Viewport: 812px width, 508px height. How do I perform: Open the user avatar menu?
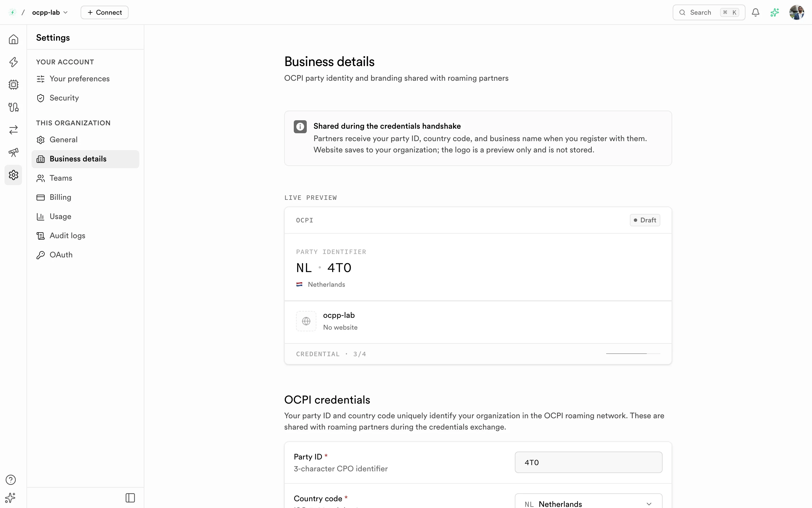click(x=796, y=12)
